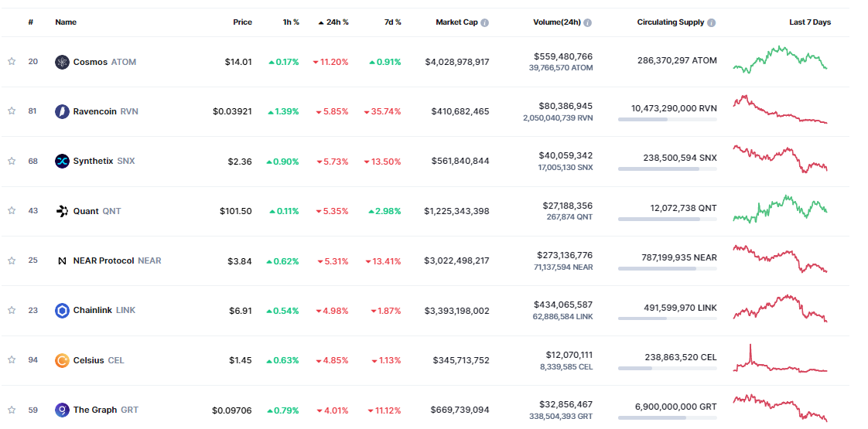Click the Synthetix logo icon
This screenshot has width=868, height=429.
point(62,162)
